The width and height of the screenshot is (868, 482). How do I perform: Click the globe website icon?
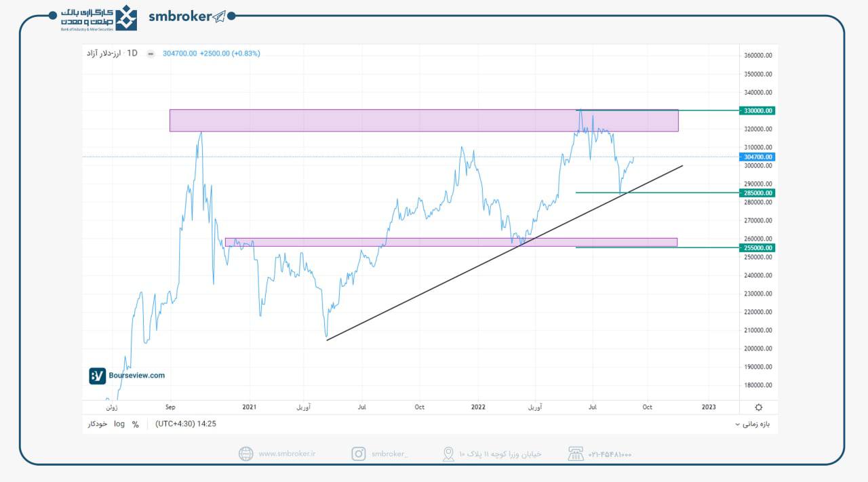246,454
